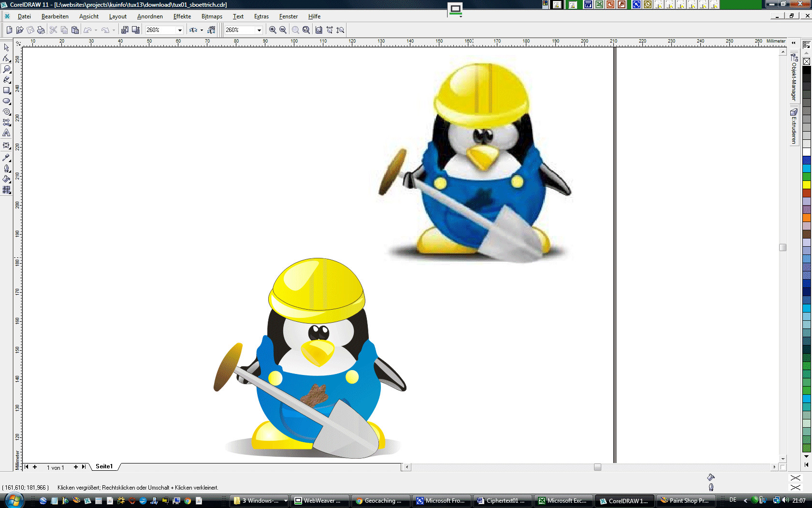Switch to Geocaching taskbar window
This screenshot has height=508, width=812.
380,501
